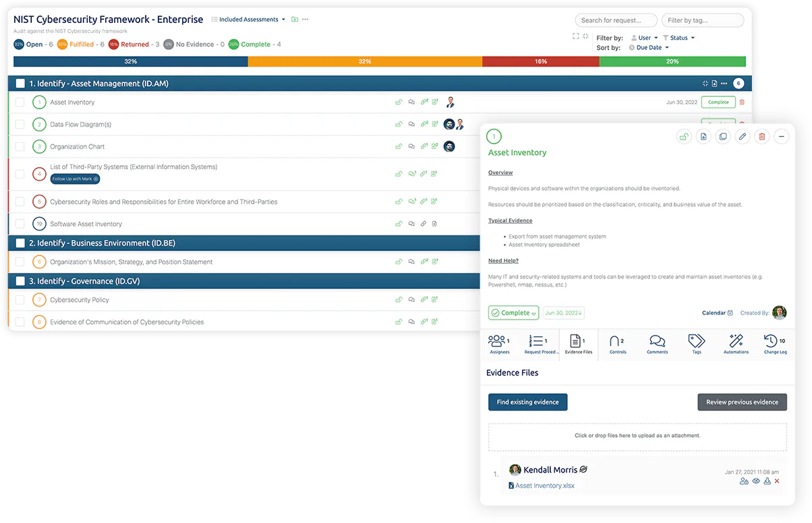Click the orange Fulfilled status filter
The image size is (812, 523).
(80, 44)
